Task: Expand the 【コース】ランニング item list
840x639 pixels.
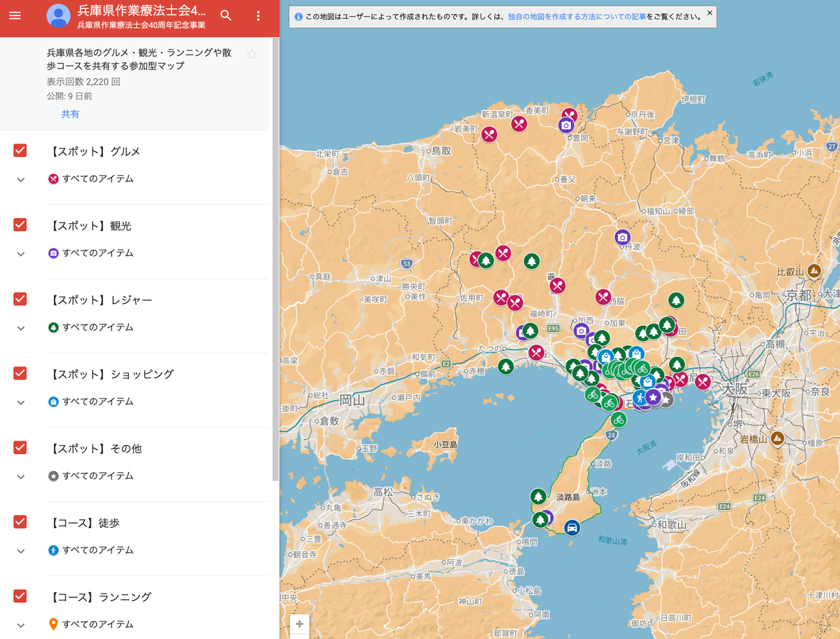Action: pos(21,625)
